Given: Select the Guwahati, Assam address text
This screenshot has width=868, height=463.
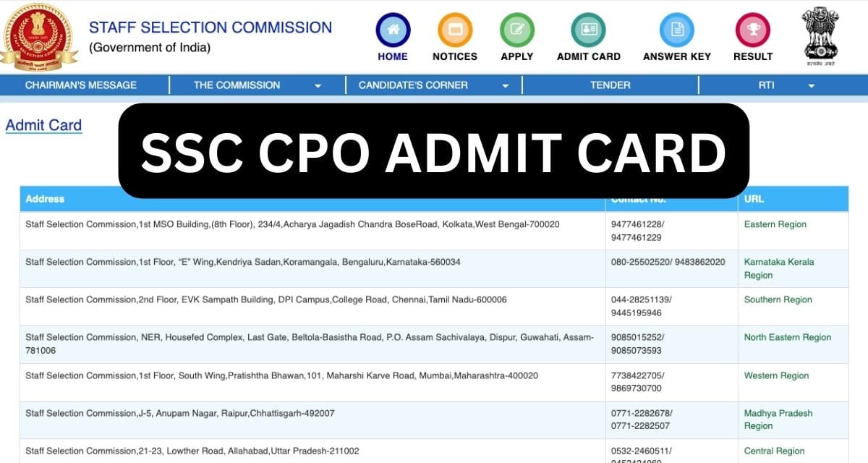Looking at the screenshot, I should 310,344.
